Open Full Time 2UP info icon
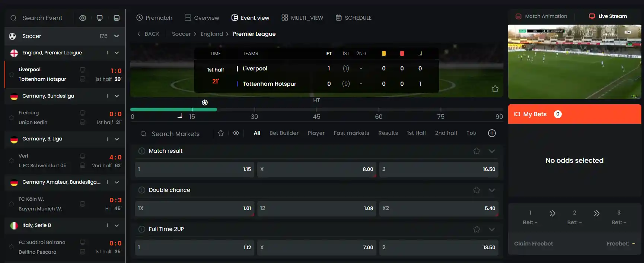Image resolution: width=644 pixels, height=263 pixels. pos(142,229)
